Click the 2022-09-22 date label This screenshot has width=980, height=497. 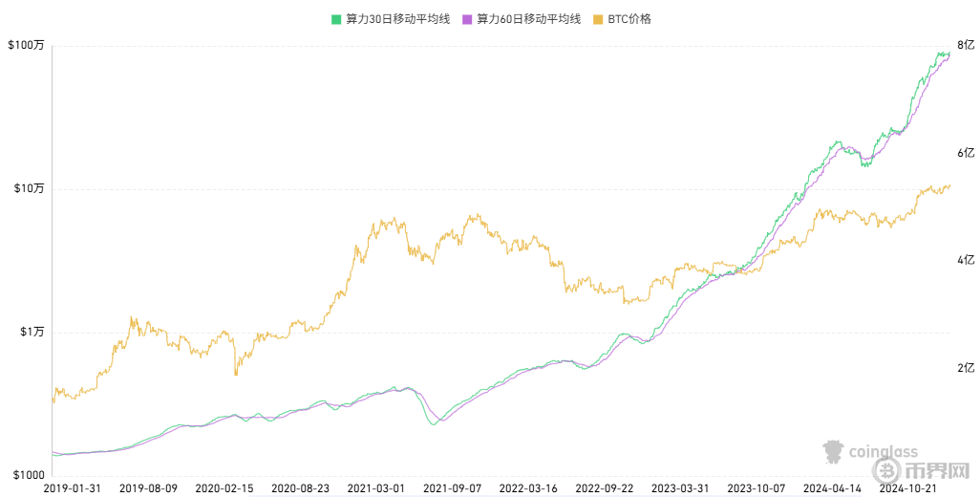[605, 487]
